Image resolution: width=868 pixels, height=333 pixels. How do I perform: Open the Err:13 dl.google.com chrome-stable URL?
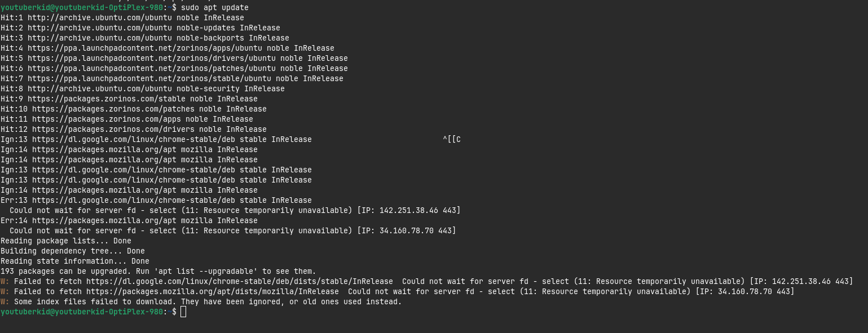pyautogui.click(x=134, y=200)
